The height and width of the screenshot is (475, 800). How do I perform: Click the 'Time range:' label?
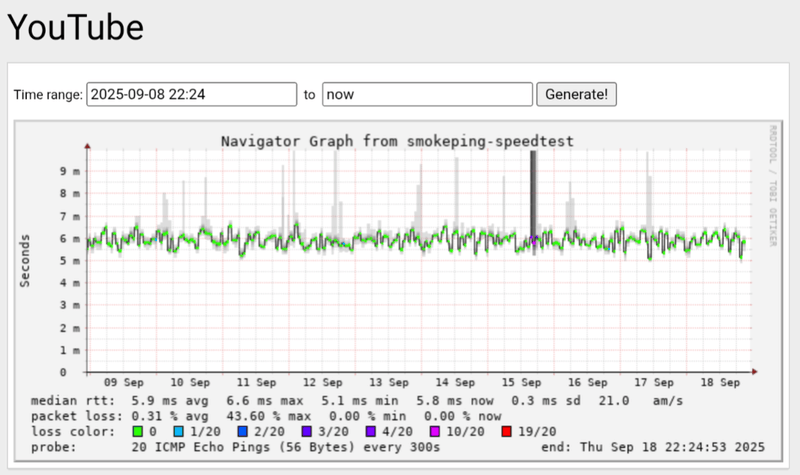48,95
